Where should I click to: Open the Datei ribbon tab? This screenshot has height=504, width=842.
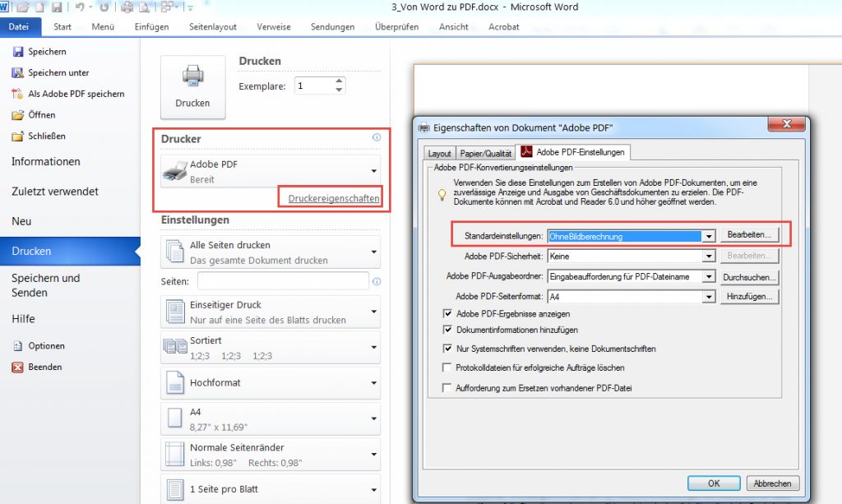[20, 27]
